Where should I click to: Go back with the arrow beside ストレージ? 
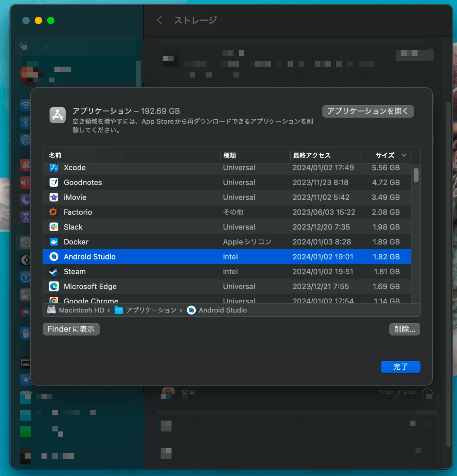coord(159,20)
